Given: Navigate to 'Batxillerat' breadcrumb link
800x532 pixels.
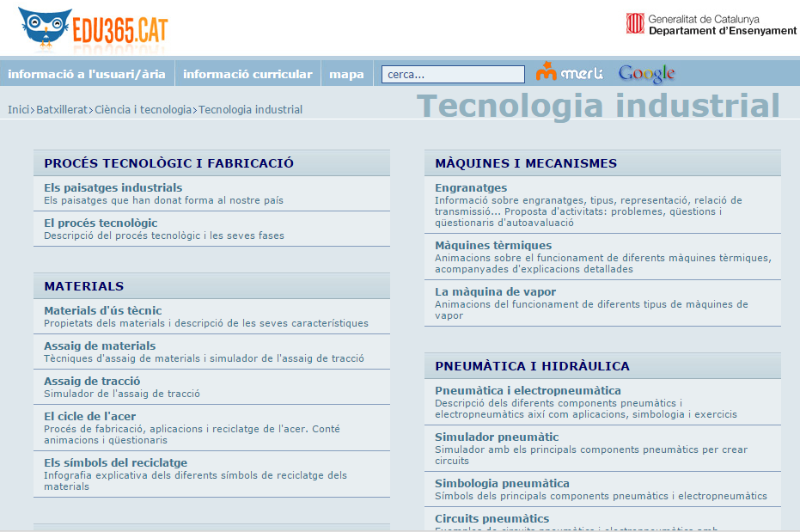Looking at the screenshot, I should click(x=62, y=110).
